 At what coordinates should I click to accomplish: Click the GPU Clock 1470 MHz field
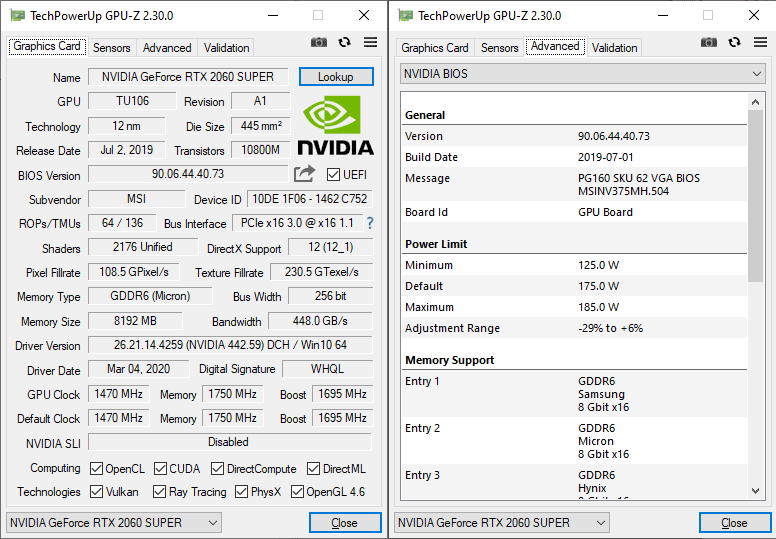pos(119,394)
